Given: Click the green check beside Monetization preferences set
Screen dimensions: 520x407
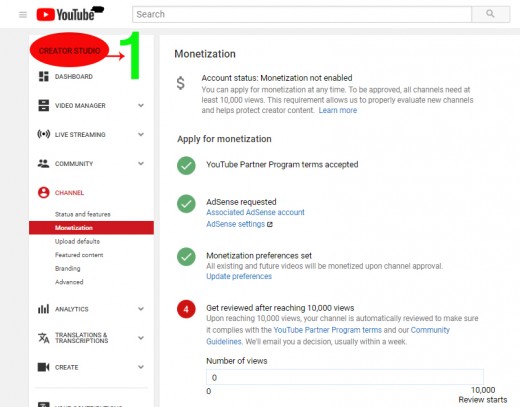Looking at the screenshot, I should (x=186, y=257).
